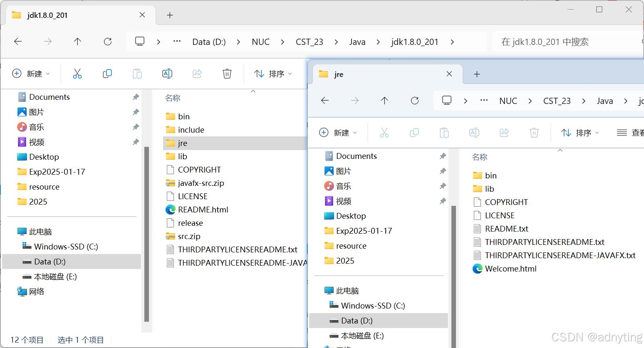Click Paste icon in jre window toolbar
The height and width of the screenshot is (348, 644).
pyautogui.click(x=444, y=133)
